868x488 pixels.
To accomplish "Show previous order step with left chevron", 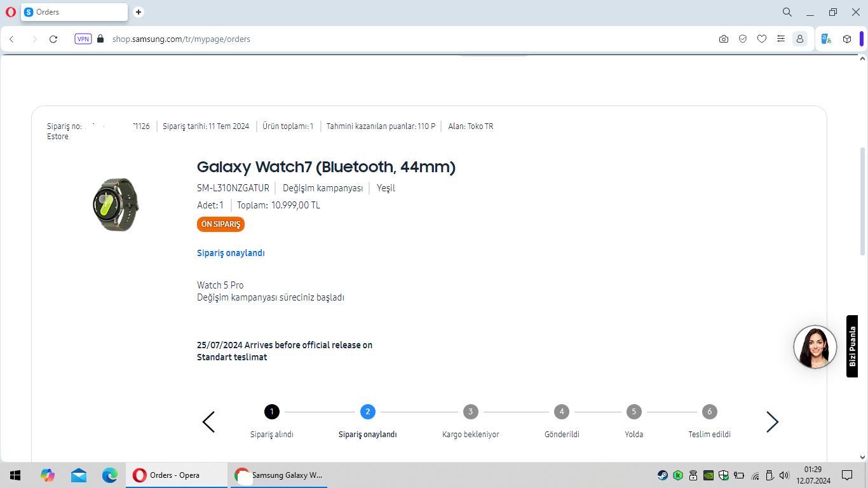I will 208,422.
